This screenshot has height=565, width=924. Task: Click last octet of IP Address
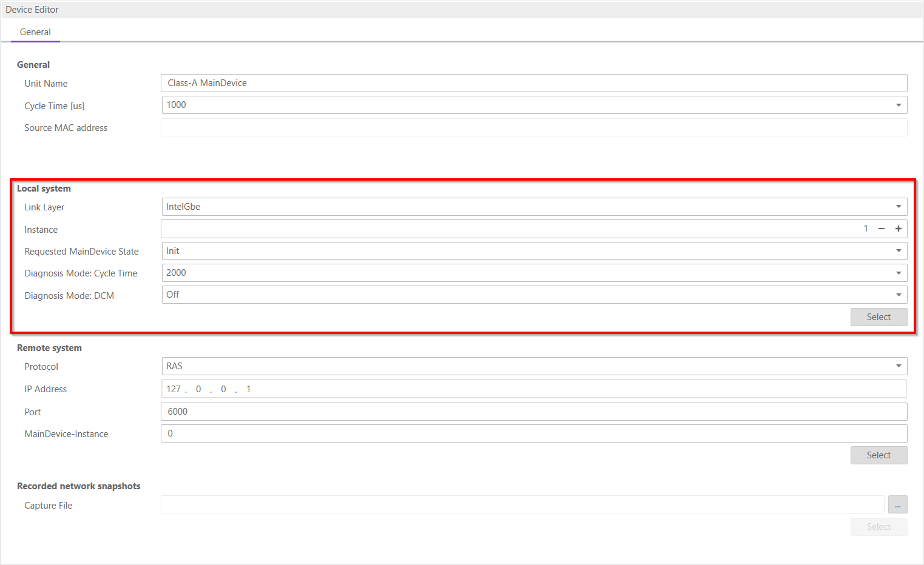tap(249, 389)
